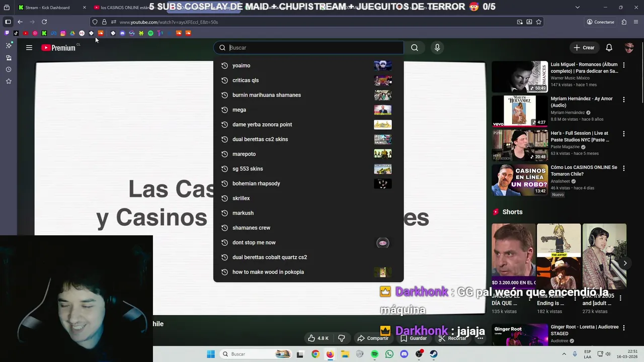This screenshot has width=644, height=362.
Task: Advance Shorts shelf with next arrow
Action: pos(625,263)
